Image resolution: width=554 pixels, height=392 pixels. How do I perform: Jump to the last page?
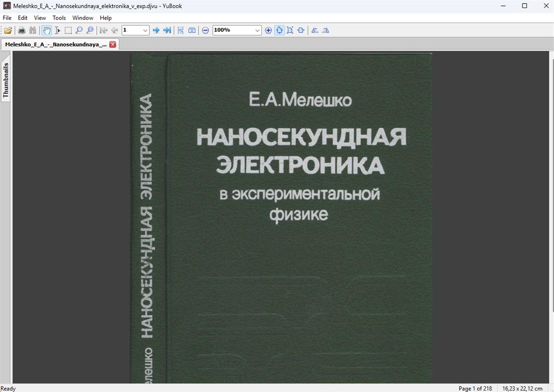coord(167,30)
